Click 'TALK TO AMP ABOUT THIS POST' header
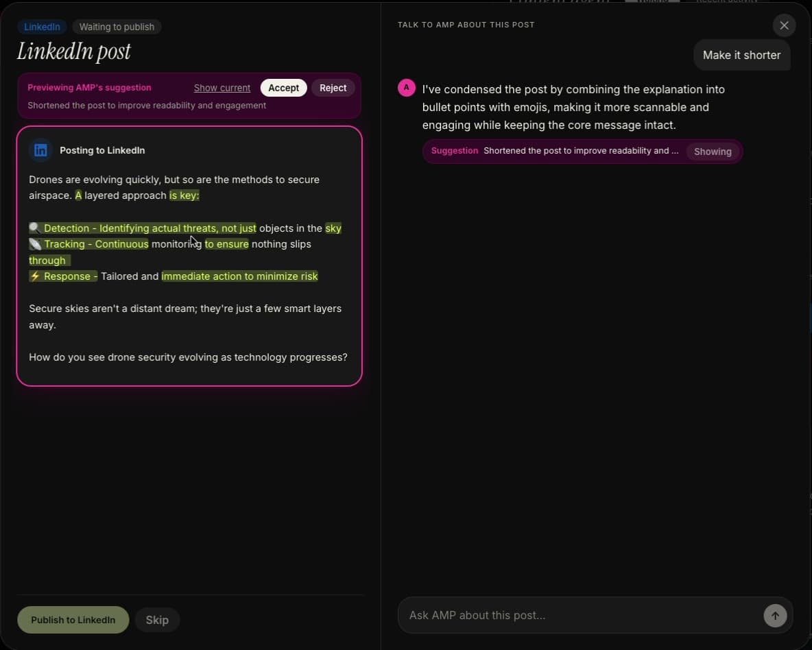 click(466, 25)
